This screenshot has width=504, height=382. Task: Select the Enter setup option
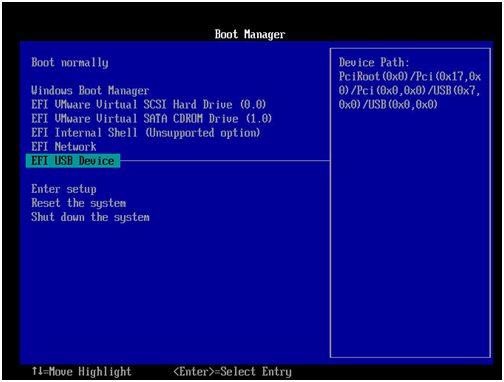coord(64,189)
